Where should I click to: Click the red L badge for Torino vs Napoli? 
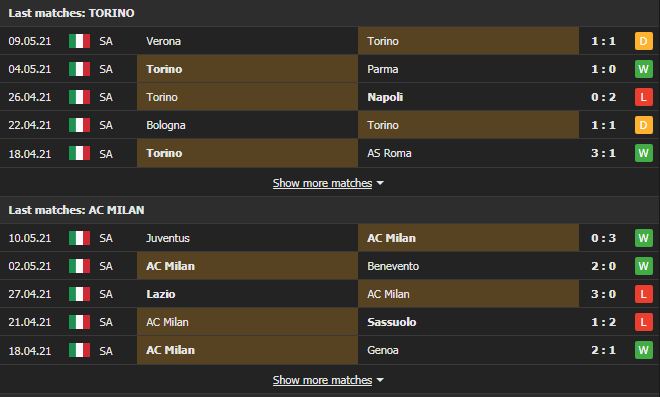coord(644,97)
